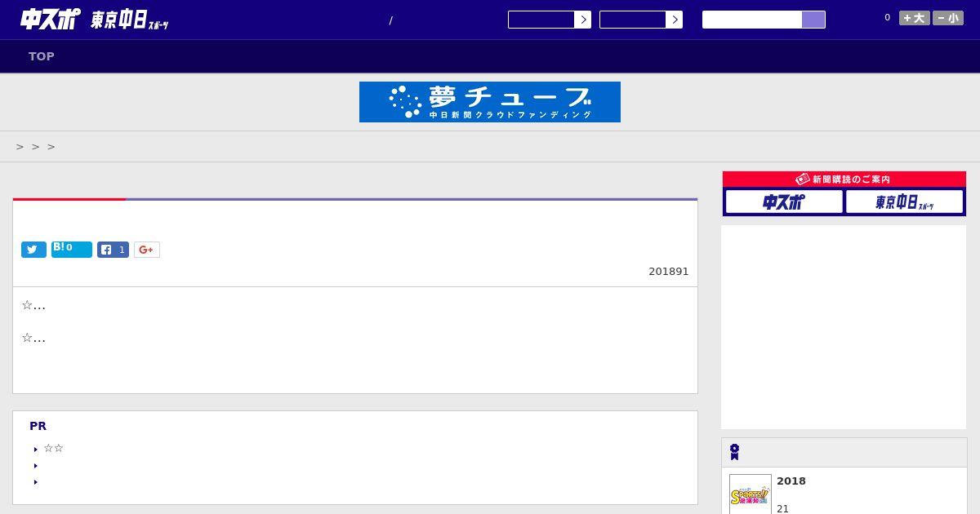
Task: Click the header search input field
Action: pyautogui.click(x=752, y=20)
